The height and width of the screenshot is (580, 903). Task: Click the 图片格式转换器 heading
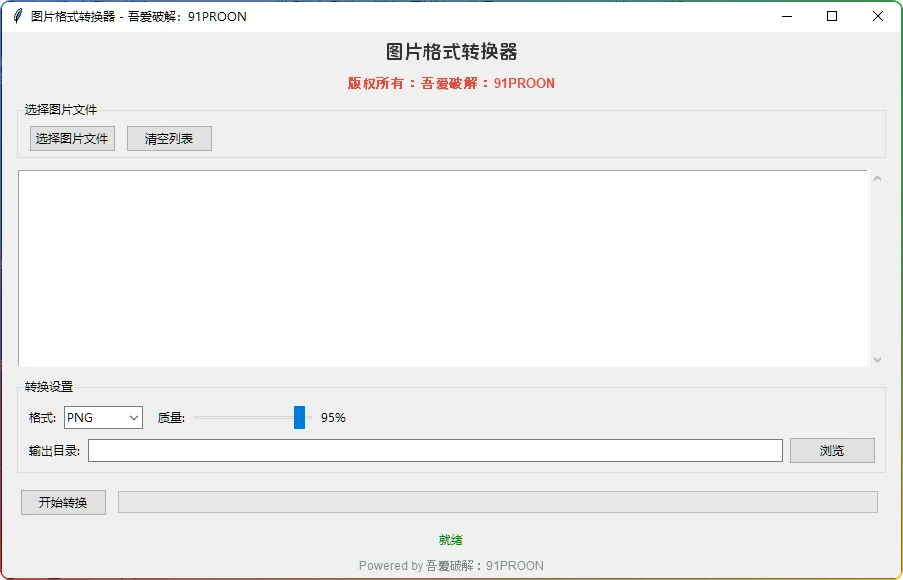451,53
